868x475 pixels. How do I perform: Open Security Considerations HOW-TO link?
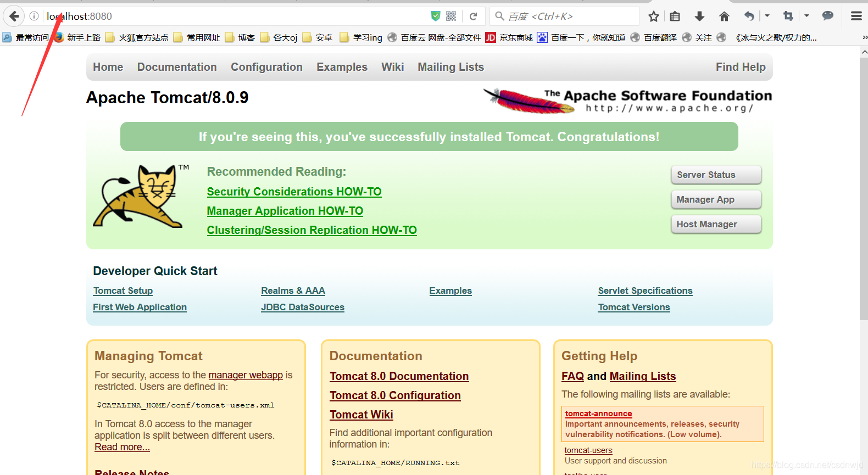tap(294, 192)
